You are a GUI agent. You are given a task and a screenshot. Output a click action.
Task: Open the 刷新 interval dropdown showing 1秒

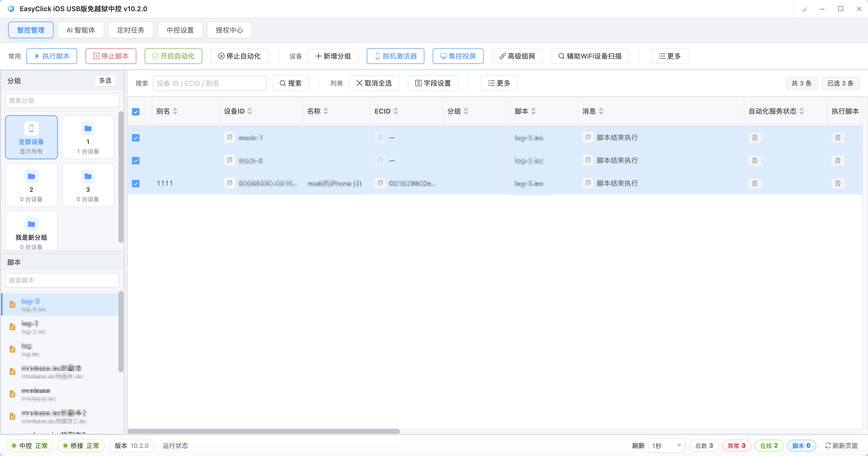coord(666,446)
